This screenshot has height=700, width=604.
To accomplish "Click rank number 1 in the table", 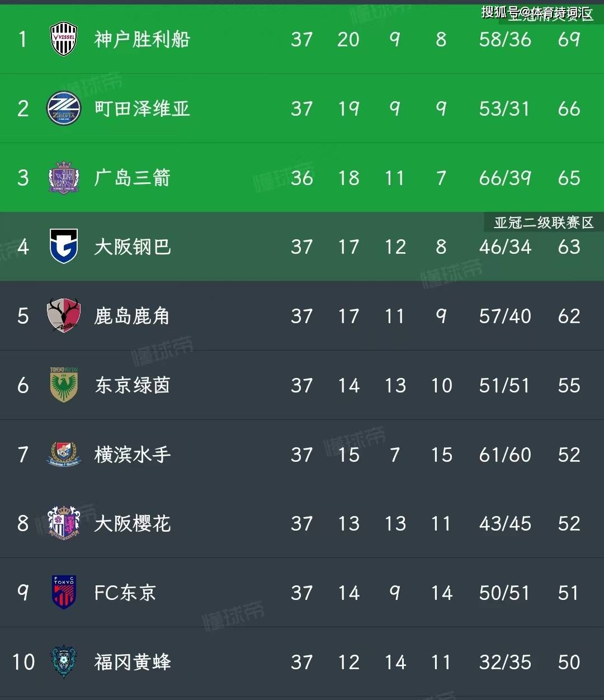I will click(x=22, y=39).
